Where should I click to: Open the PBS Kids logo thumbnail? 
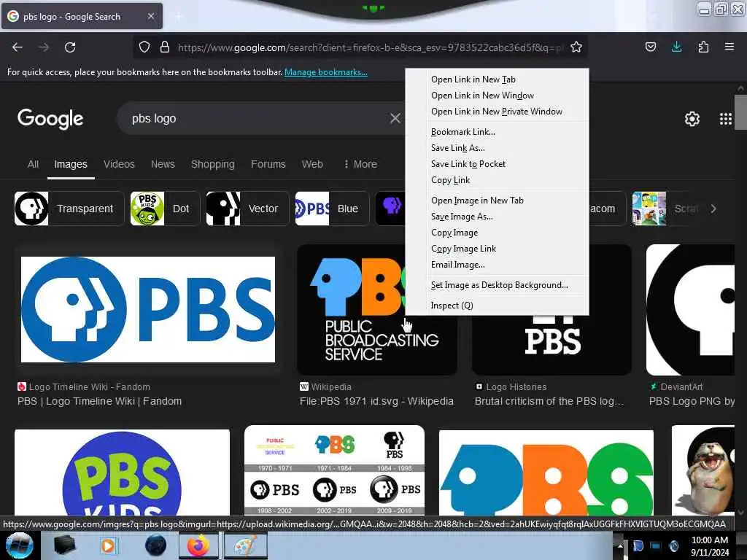pos(122,472)
